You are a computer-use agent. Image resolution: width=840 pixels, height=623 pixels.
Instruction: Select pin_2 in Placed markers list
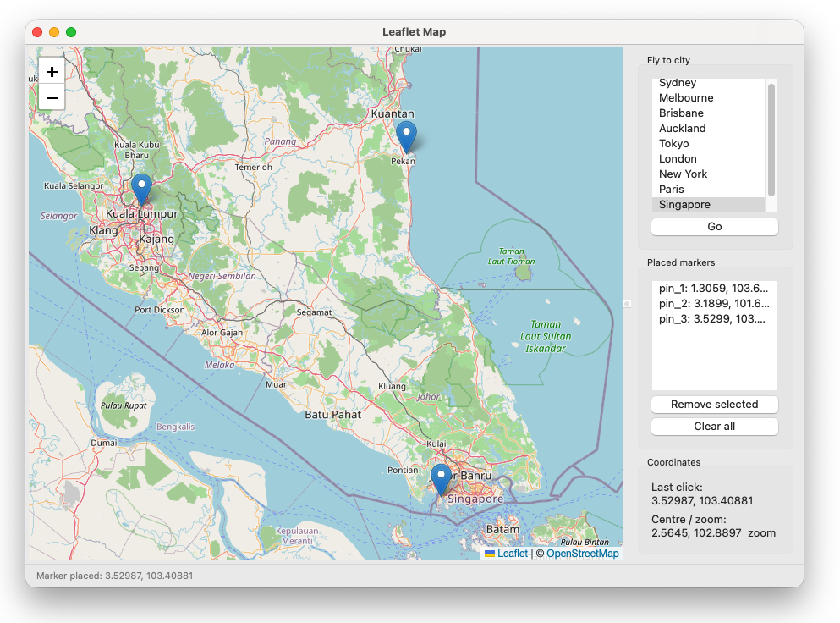click(x=713, y=304)
